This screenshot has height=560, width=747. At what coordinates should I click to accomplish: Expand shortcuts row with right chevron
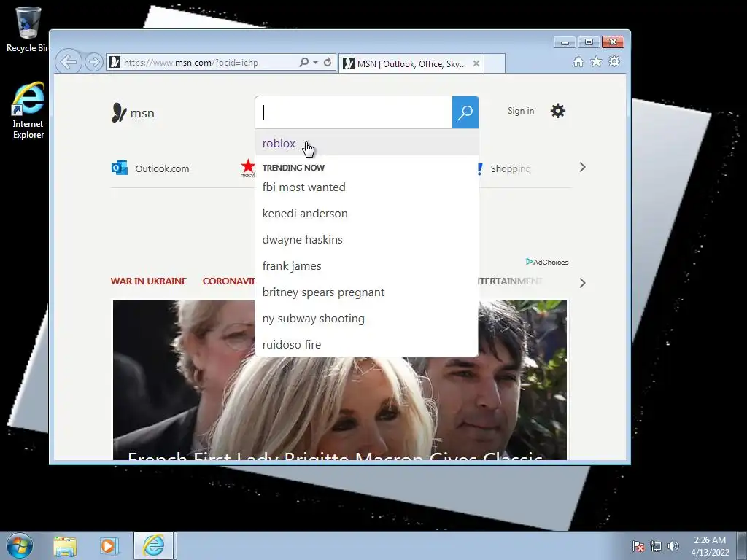coord(582,167)
